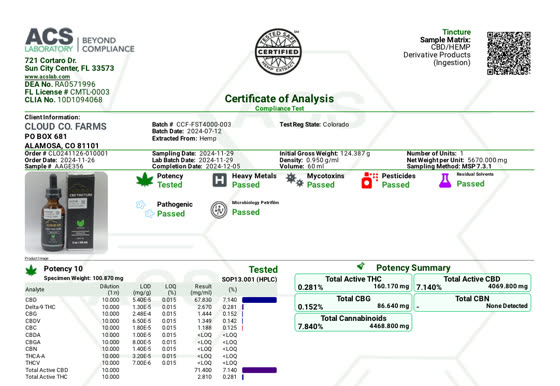
Task: Click the Potency Tested status
Action: pyautogui.click(x=170, y=185)
